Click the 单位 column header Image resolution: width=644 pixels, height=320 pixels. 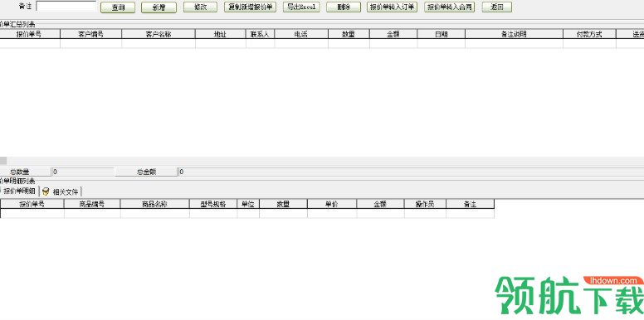tap(248, 204)
